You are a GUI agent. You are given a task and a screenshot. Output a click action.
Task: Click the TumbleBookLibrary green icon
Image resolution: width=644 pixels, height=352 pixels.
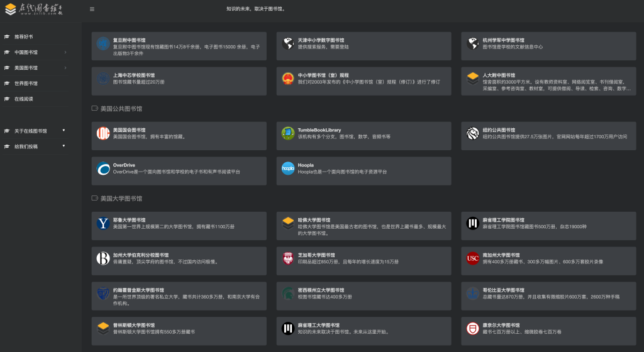pyautogui.click(x=288, y=133)
